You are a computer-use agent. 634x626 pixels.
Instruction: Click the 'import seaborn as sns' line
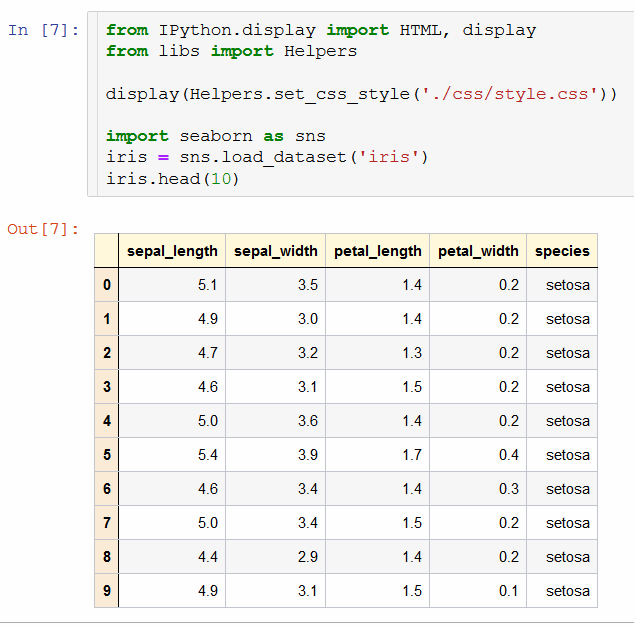click(x=215, y=136)
